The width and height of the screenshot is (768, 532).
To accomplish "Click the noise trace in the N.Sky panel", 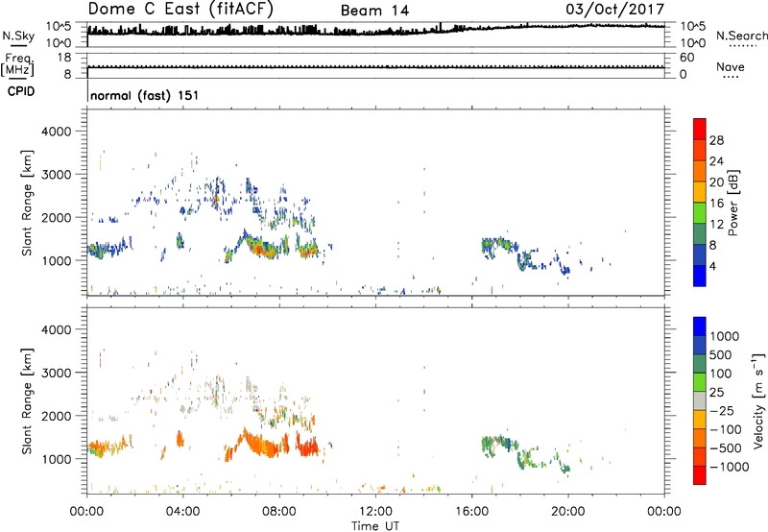I will pyautogui.click(x=375, y=30).
